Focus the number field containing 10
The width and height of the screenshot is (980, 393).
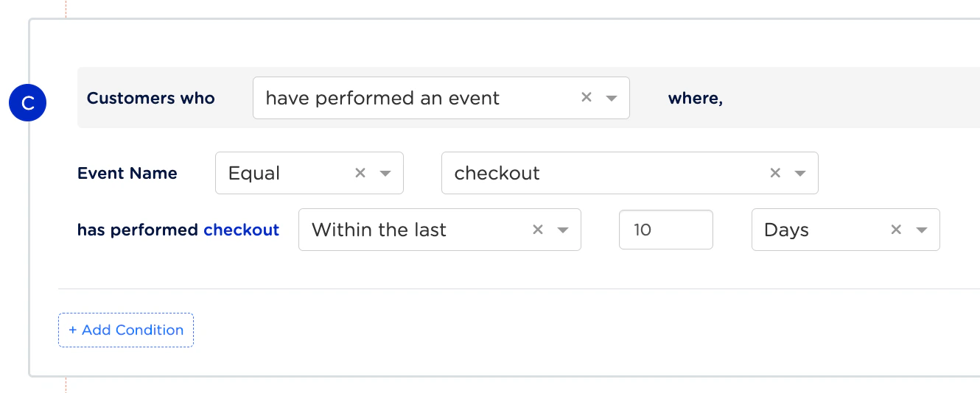pos(666,230)
